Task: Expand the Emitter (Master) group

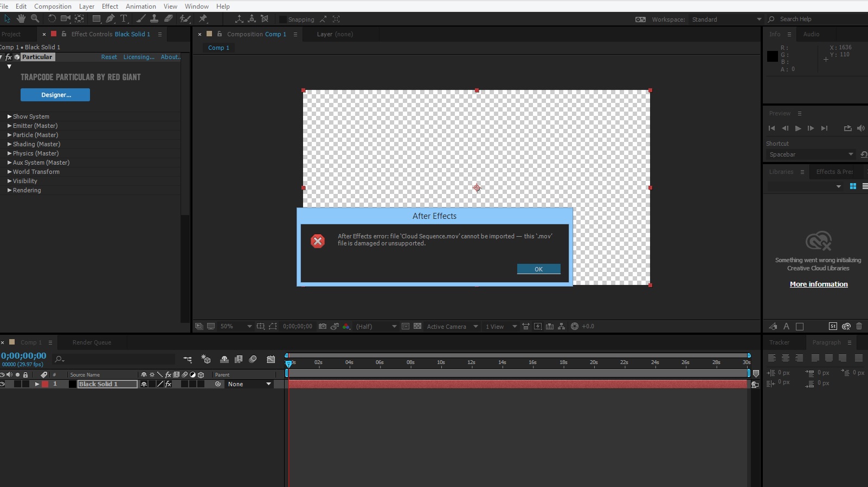Action: pyautogui.click(x=9, y=126)
